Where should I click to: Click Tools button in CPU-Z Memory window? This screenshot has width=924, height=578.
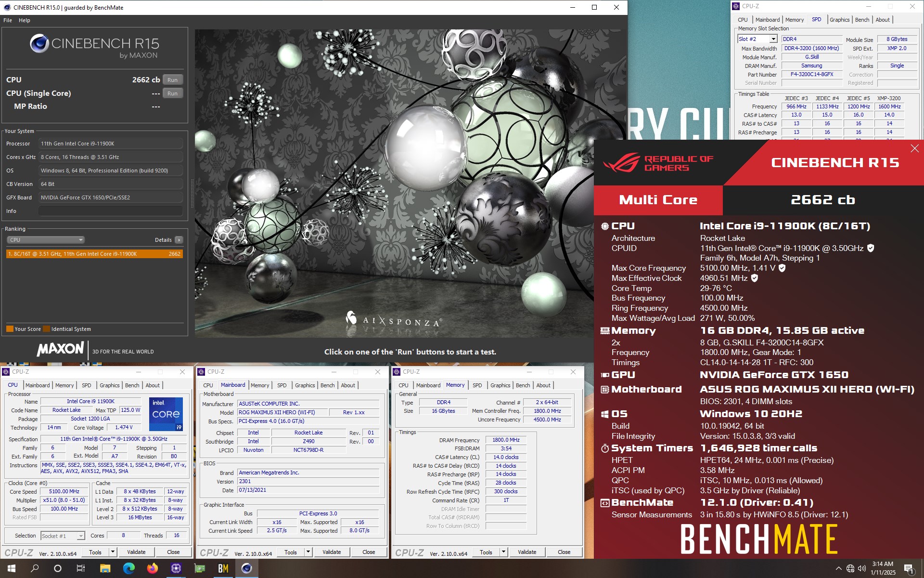pos(486,552)
